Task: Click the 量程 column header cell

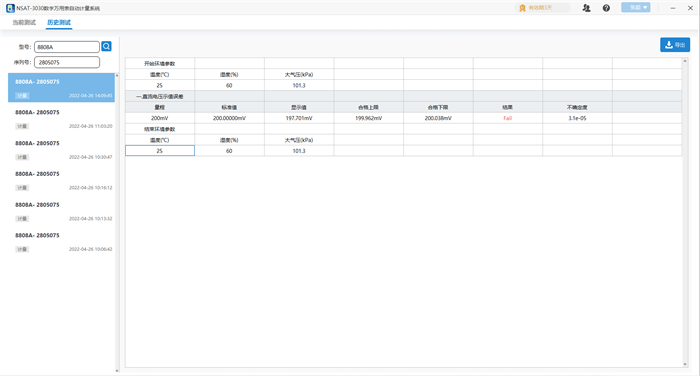Action: coord(160,107)
